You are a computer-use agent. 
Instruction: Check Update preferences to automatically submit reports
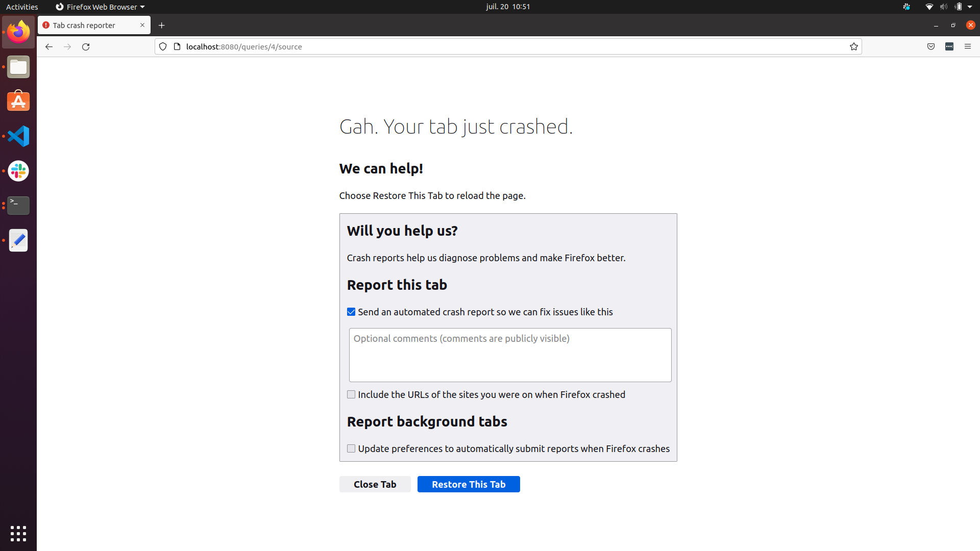[351, 448]
